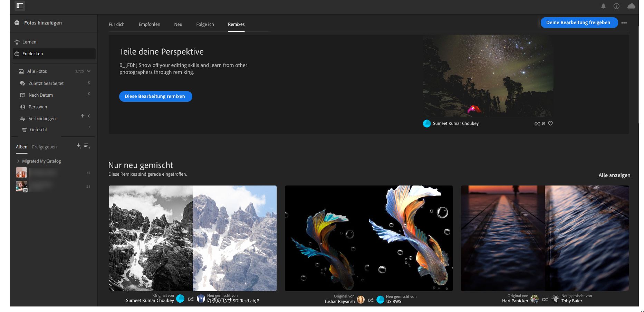This screenshot has width=644, height=312.
Task: Switch to the Für dich tab
Action: tap(117, 25)
